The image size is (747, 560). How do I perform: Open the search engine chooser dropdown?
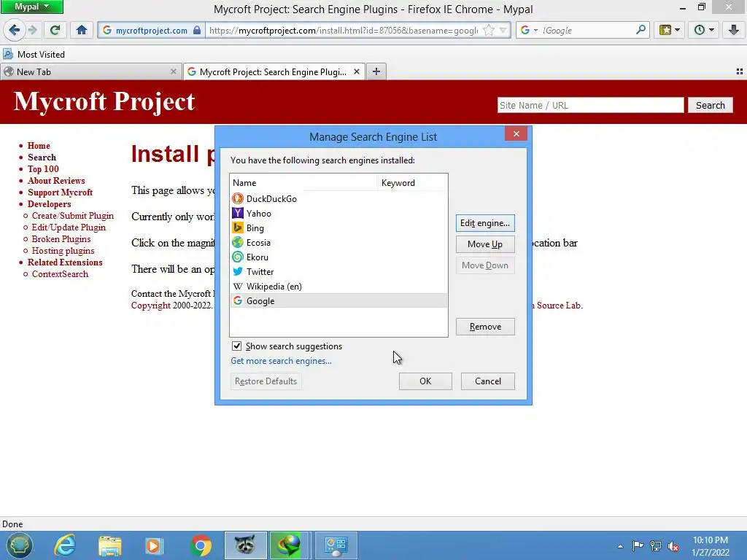click(529, 30)
